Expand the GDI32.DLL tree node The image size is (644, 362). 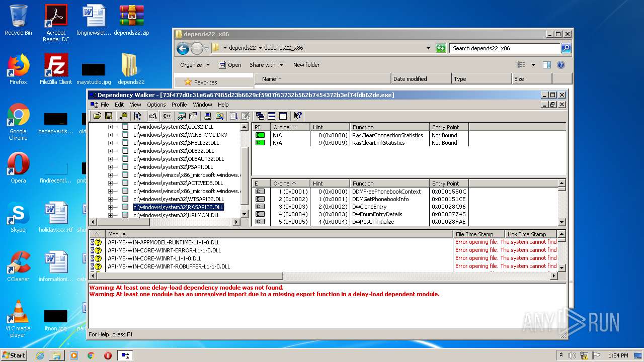(x=110, y=127)
